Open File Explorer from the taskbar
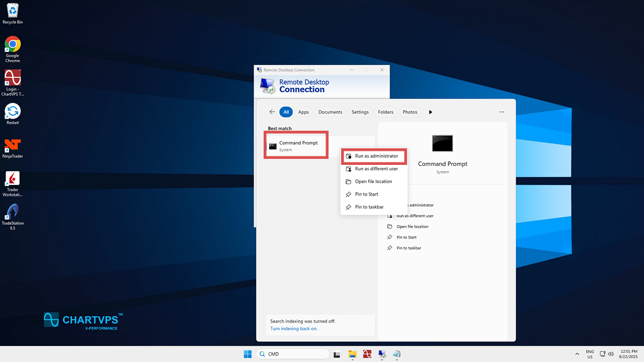Screen dimensions: 644x362 point(352,354)
